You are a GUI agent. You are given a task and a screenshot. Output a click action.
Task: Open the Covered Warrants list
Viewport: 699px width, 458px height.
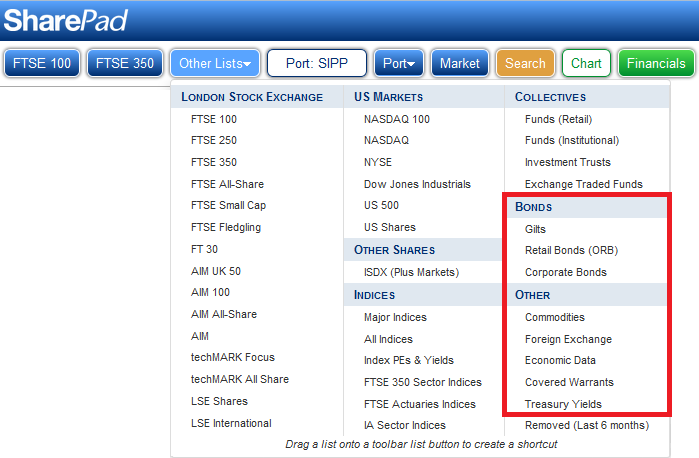(569, 382)
